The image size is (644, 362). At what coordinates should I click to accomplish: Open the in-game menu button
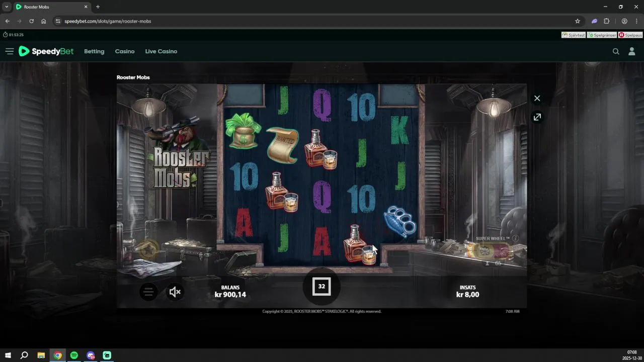pos(148,292)
